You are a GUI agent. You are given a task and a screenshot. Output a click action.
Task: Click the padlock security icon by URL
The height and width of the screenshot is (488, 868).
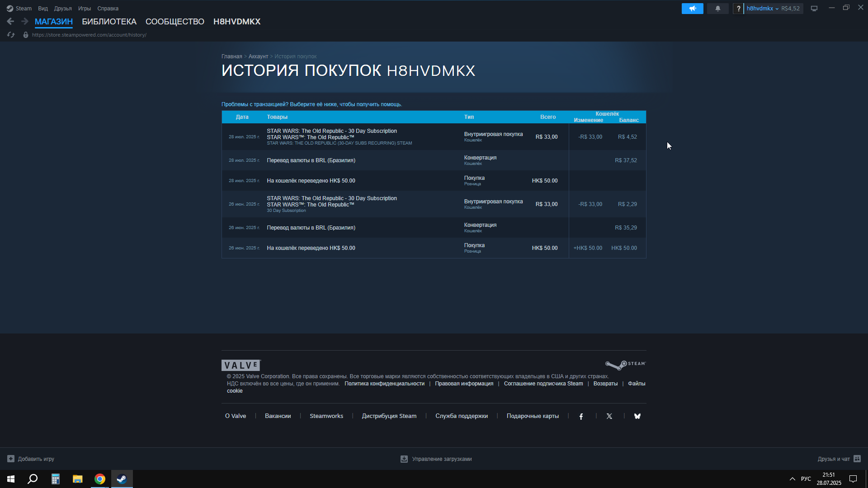tap(26, 35)
